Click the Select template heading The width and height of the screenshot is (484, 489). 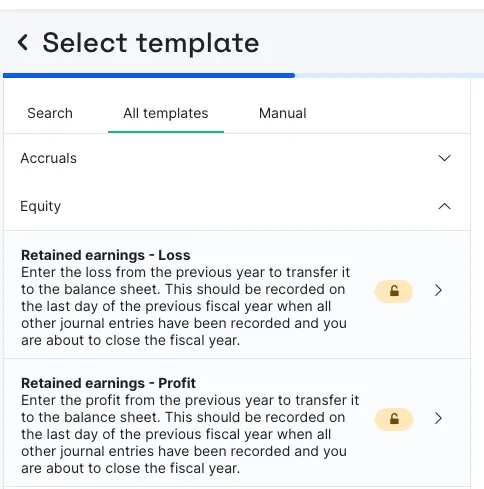pyautogui.click(x=151, y=43)
